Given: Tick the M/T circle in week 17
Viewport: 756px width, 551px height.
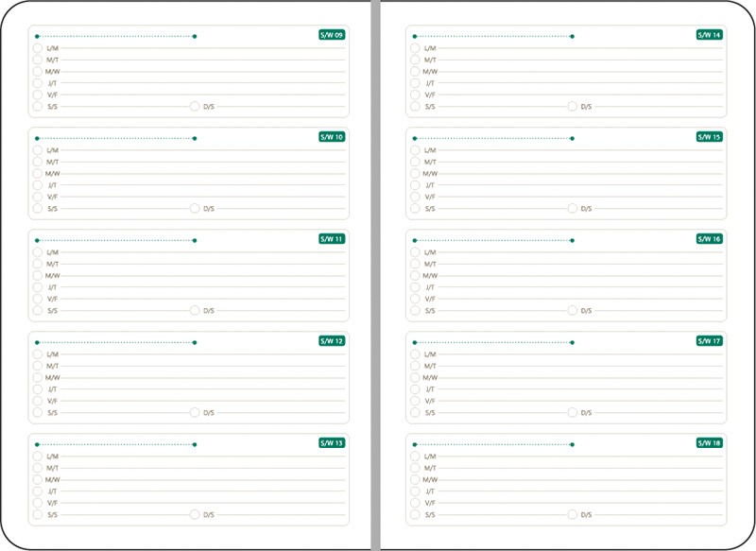Looking at the screenshot, I should [x=415, y=366].
